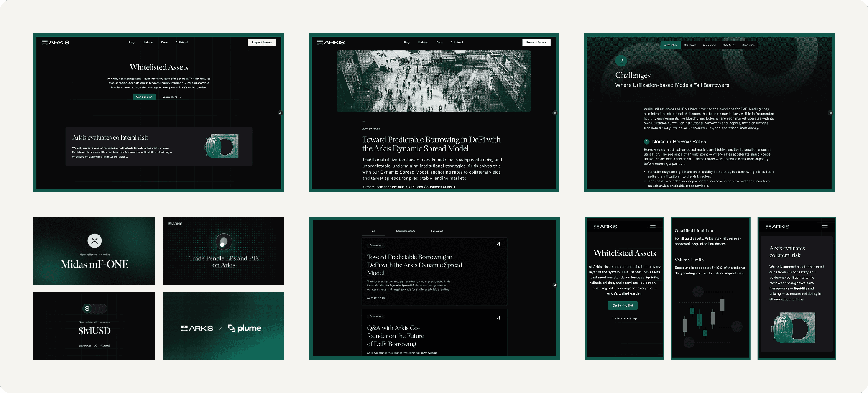
Task: Select the Announcements filter tab in blog list
Action: point(406,231)
